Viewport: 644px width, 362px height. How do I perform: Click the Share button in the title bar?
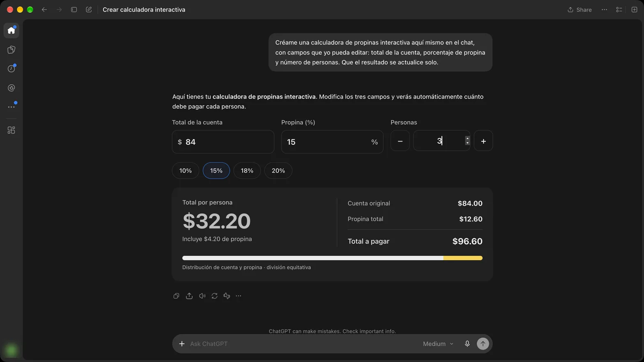tap(579, 9)
